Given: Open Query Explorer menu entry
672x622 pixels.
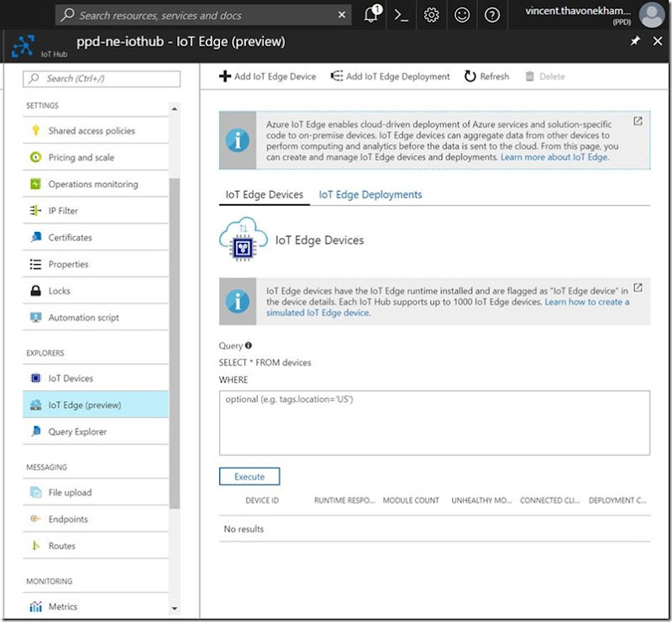Looking at the screenshot, I should (96, 431).
